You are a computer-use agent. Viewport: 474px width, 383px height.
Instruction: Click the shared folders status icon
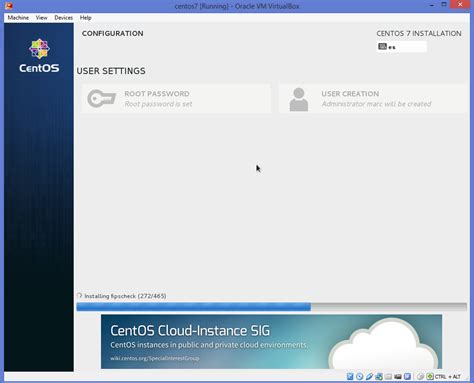pos(388,377)
